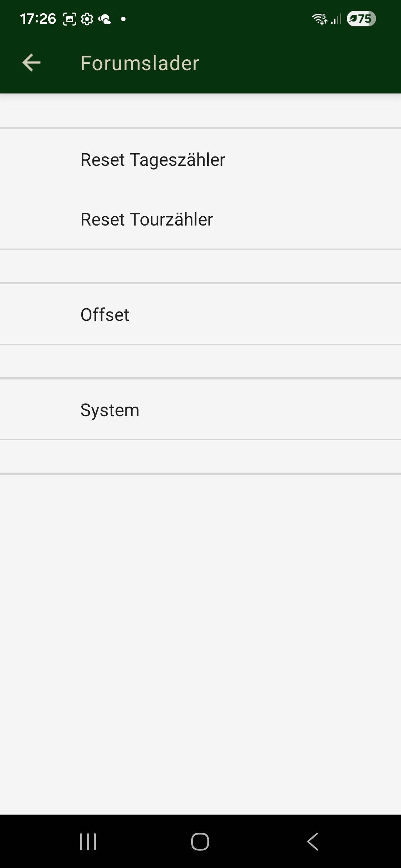The height and width of the screenshot is (868, 401).
Task: Select Reset Tourzähler
Action: [x=146, y=219]
